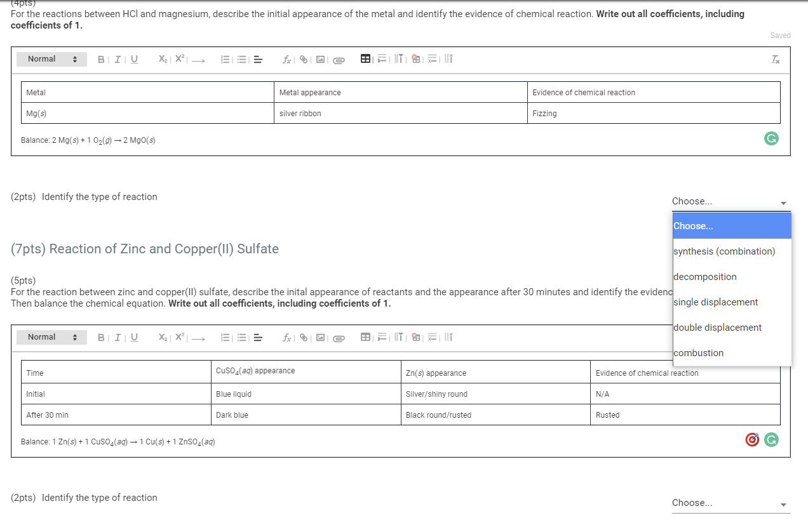This screenshot has width=808, height=532.
Task: Pick single displacement reaction type
Action: click(x=732, y=302)
